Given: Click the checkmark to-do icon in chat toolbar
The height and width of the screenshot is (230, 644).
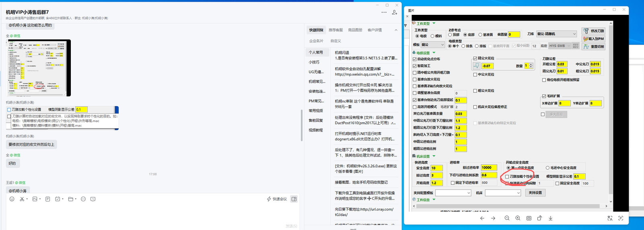Looking at the screenshot, I should pyautogui.click(x=58, y=199).
